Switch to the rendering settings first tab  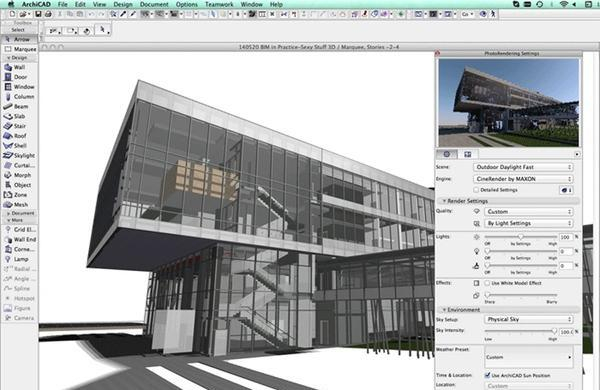tap(447, 154)
